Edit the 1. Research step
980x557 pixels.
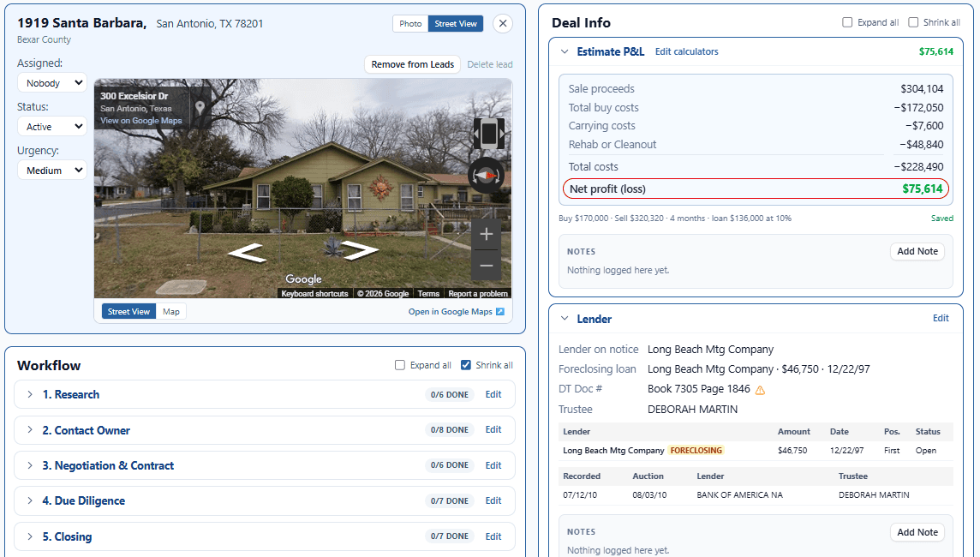click(x=493, y=394)
